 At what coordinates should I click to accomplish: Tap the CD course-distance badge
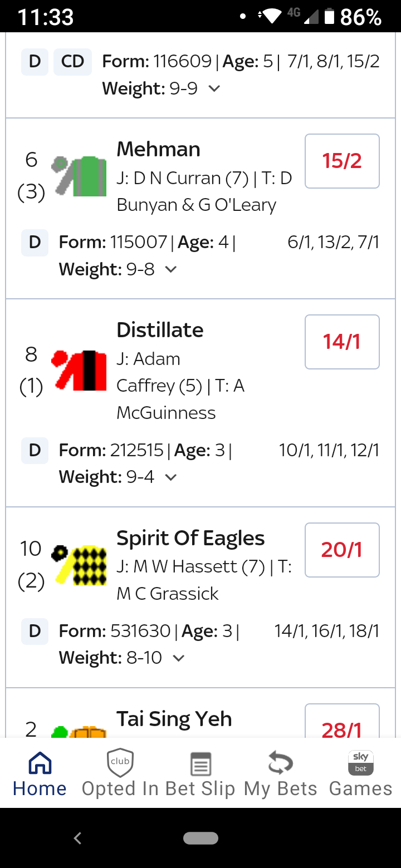tap(72, 61)
